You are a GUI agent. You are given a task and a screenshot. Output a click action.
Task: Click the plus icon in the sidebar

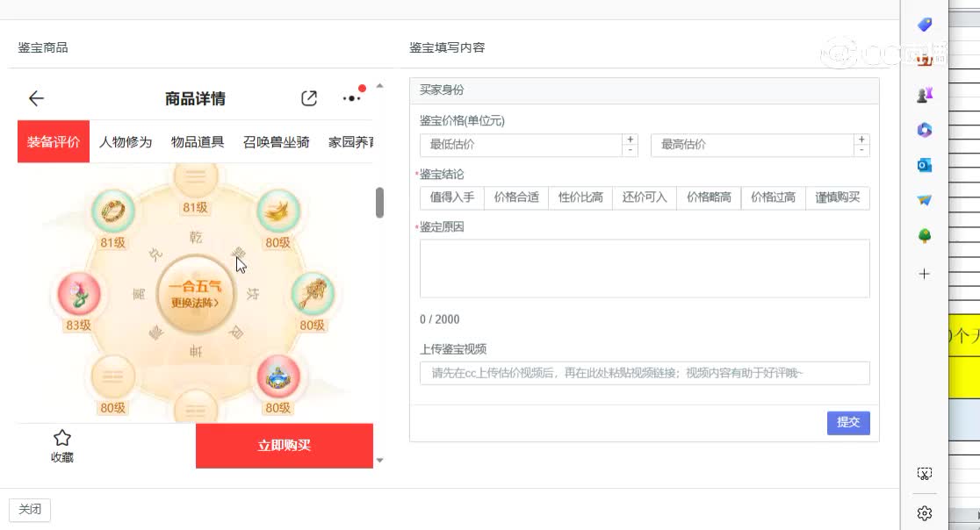coord(924,273)
